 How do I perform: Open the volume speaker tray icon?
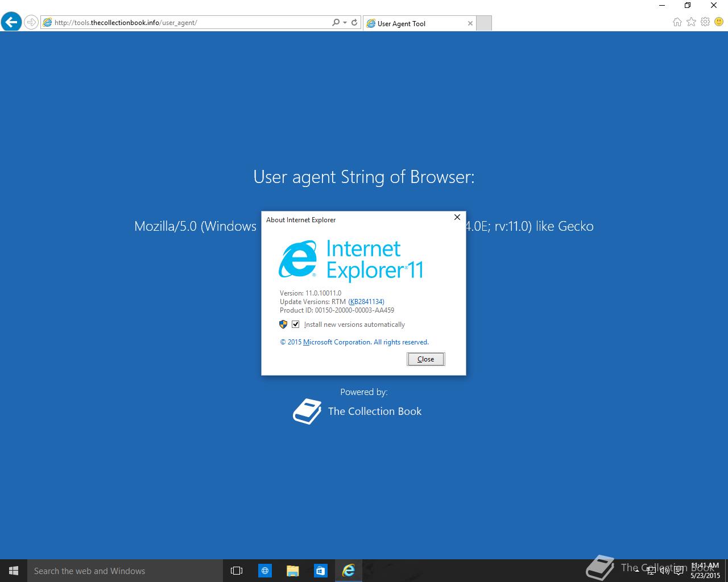click(665, 571)
